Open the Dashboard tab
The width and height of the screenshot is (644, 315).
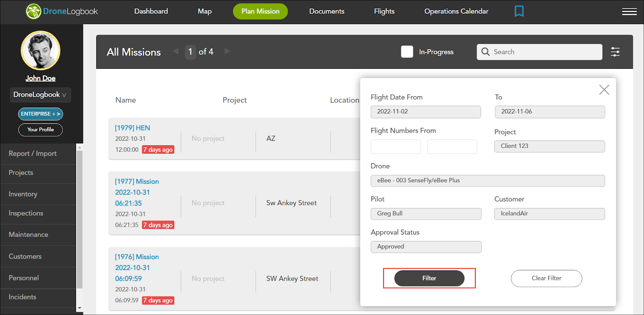click(x=151, y=11)
